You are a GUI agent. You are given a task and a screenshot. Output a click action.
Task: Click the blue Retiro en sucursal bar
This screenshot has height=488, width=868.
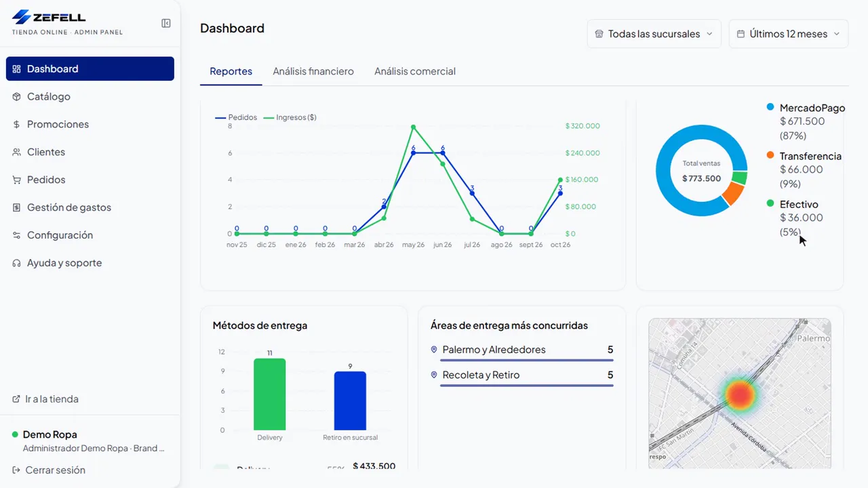pyautogui.click(x=350, y=401)
